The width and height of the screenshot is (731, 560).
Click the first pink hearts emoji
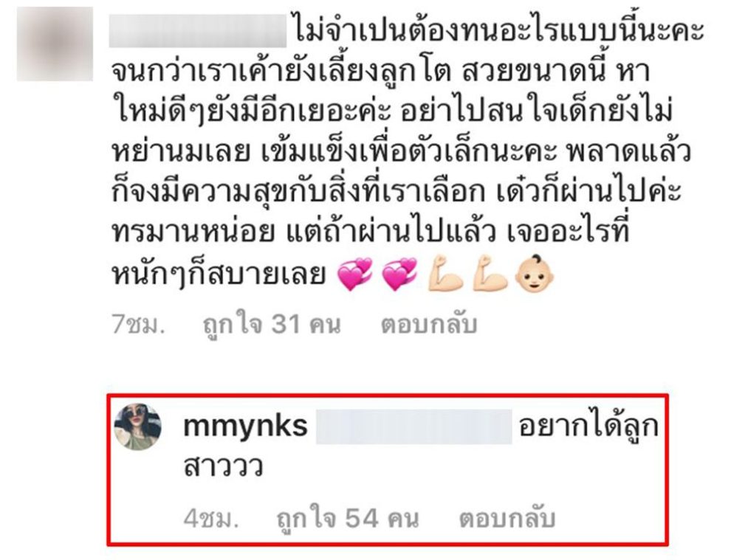pos(355,274)
